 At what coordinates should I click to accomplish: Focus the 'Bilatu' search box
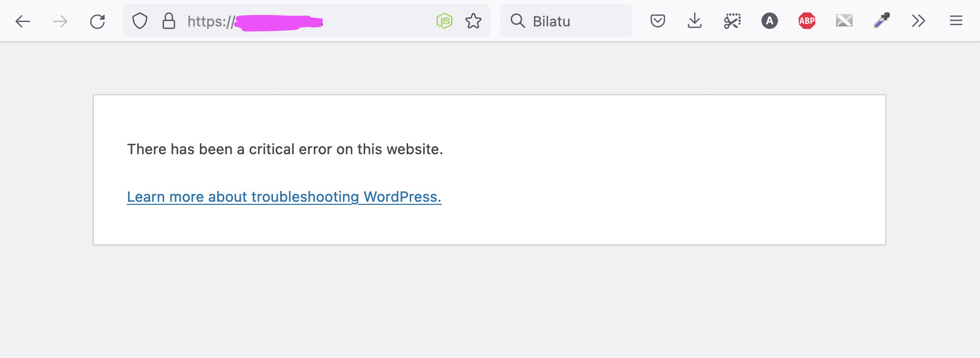coord(566,21)
